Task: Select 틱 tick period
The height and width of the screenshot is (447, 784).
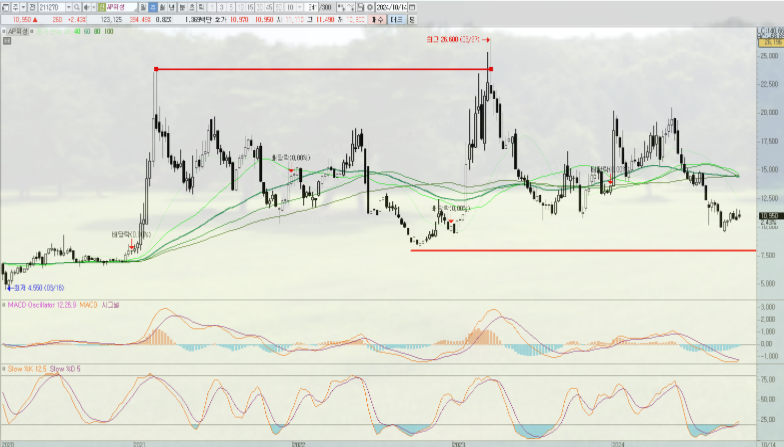Action: coord(201,8)
